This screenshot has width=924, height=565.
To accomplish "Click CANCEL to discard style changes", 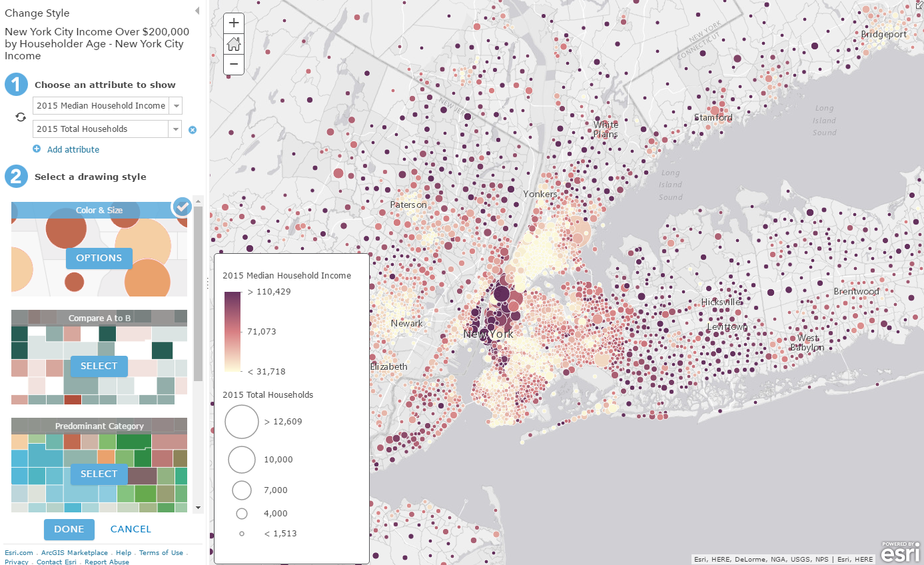I will [130, 529].
